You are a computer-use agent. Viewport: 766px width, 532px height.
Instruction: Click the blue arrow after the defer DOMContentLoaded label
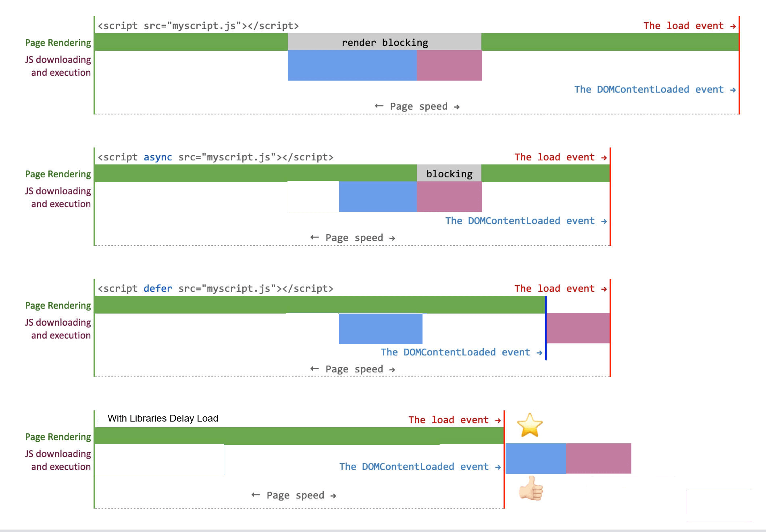click(540, 352)
